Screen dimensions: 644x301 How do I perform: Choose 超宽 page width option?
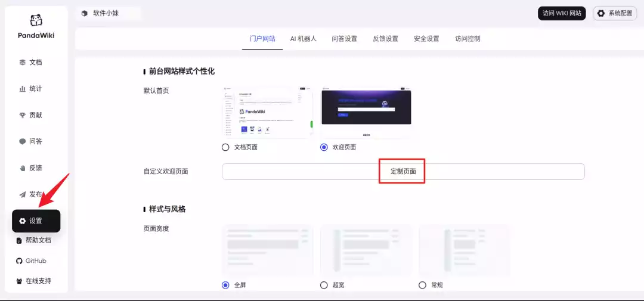coord(324,285)
